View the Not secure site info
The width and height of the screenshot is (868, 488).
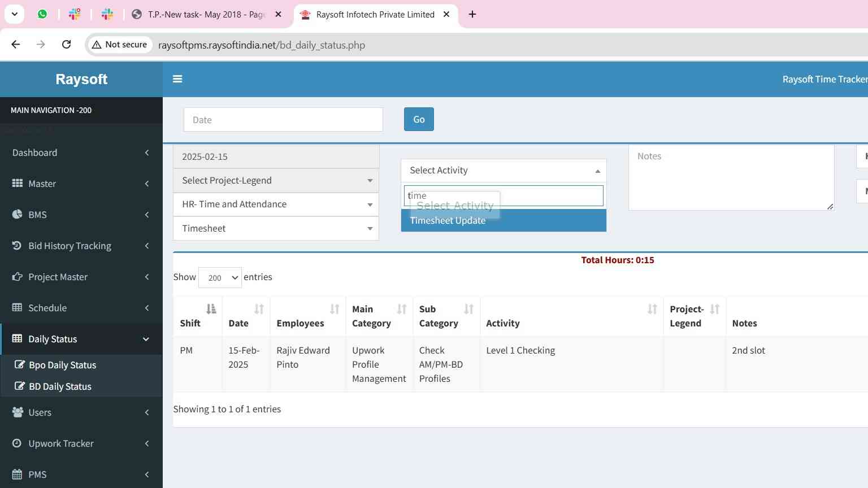[x=120, y=45]
